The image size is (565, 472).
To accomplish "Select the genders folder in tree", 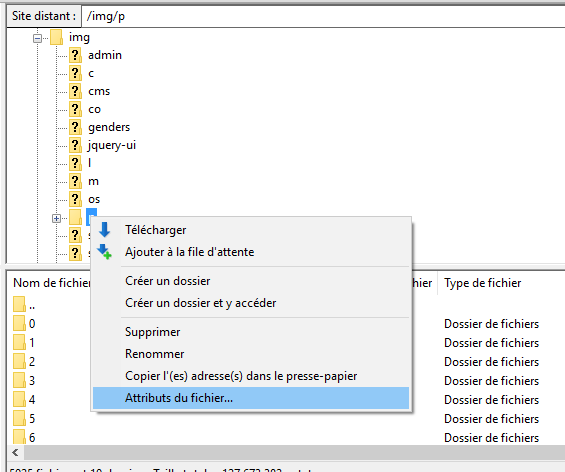I will pyautogui.click(x=109, y=127).
